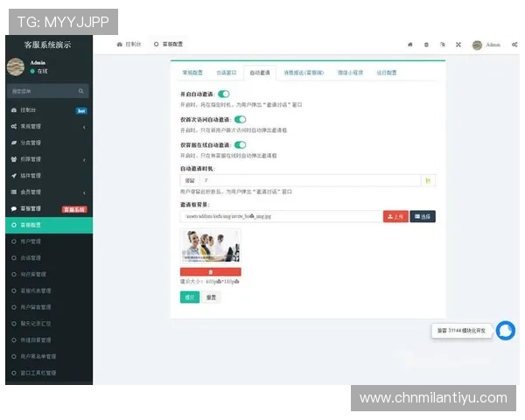Switch to the 常规配置 tab
This screenshot has width=525, height=420.
click(192, 73)
